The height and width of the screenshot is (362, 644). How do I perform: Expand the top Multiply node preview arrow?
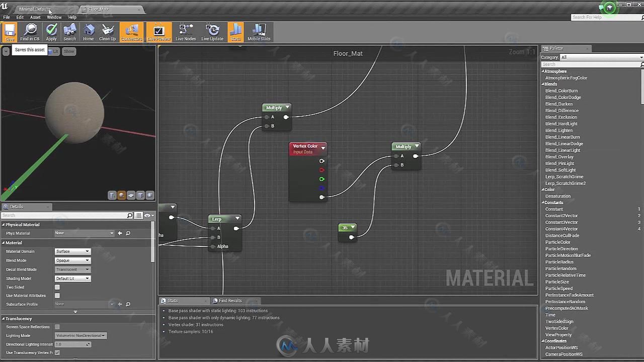pyautogui.click(x=287, y=108)
